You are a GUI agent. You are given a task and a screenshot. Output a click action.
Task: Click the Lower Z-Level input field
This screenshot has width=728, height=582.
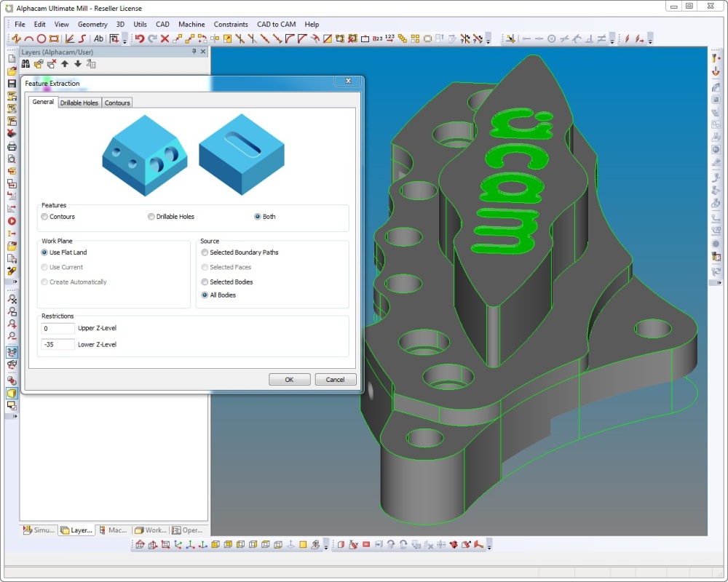58,344
